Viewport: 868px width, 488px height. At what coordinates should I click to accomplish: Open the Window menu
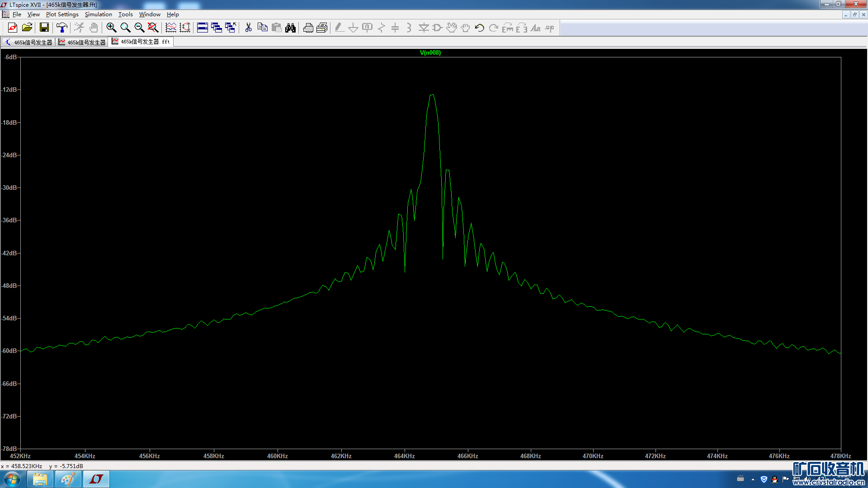point(150,14)
